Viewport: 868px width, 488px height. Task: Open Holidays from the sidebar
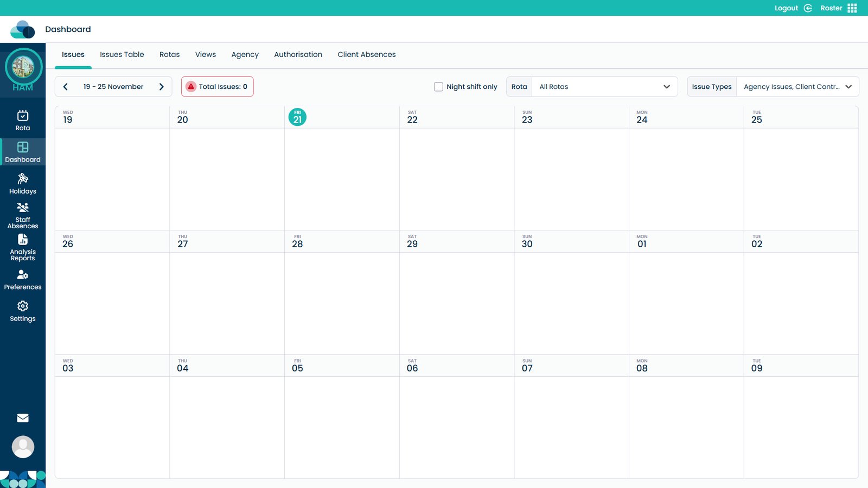pyautogui.click(x=23, y=183)
